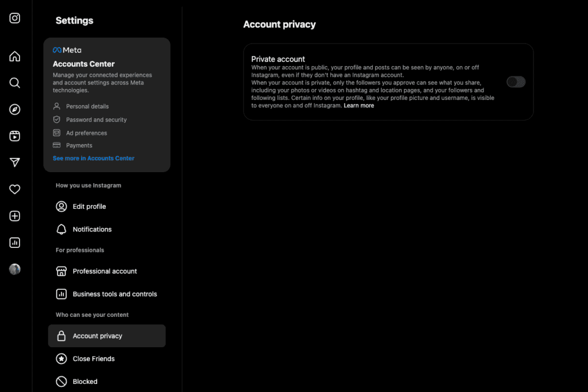Create new post with plus icon
Viewport: 588px width, 392px height.
coord(15,216)
